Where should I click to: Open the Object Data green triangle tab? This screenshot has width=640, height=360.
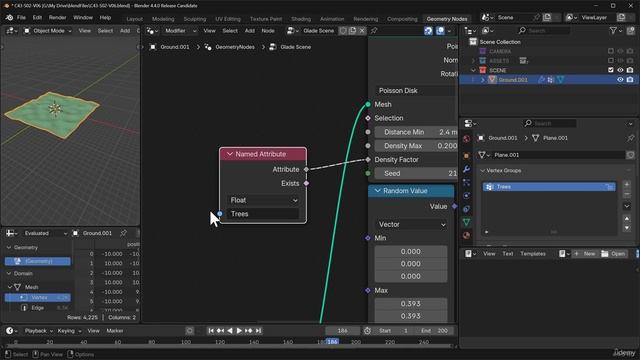tap(466, 222)
